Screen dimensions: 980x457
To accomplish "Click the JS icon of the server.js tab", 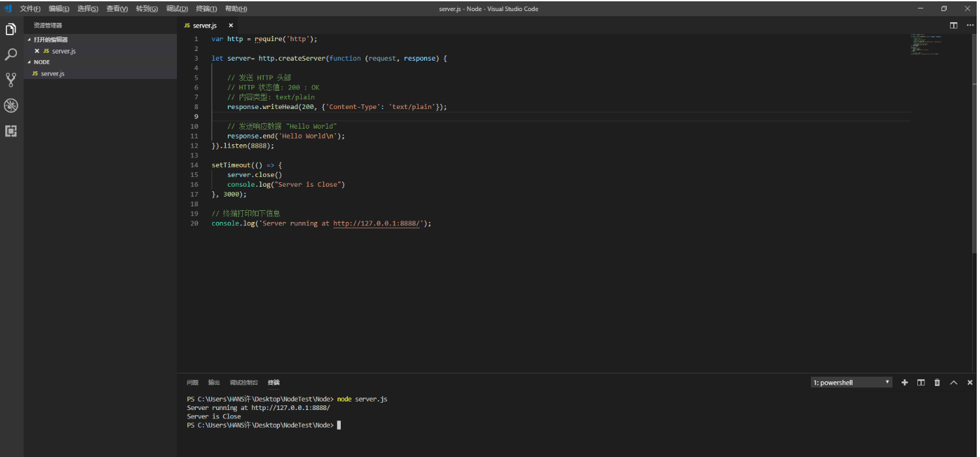I will (187, 25).
